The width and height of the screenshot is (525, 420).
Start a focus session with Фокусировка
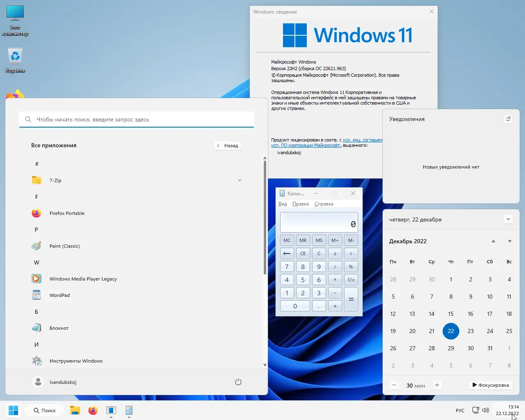coord(491,385)
